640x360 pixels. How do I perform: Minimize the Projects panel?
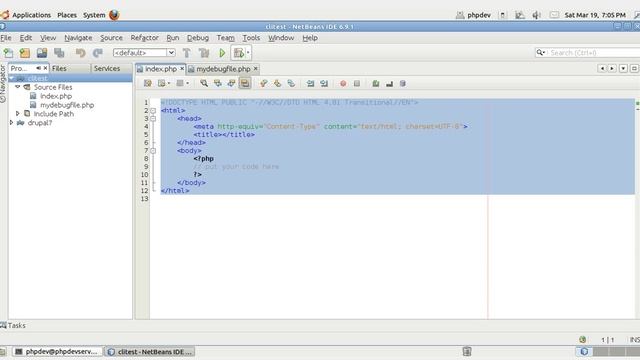pos(38,68)
